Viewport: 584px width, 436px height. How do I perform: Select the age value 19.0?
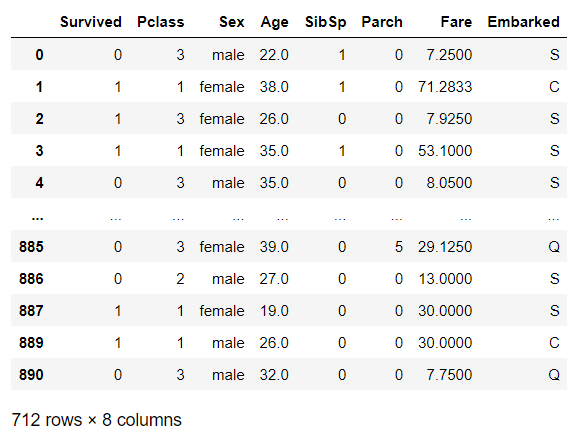[x=274, y=311]
